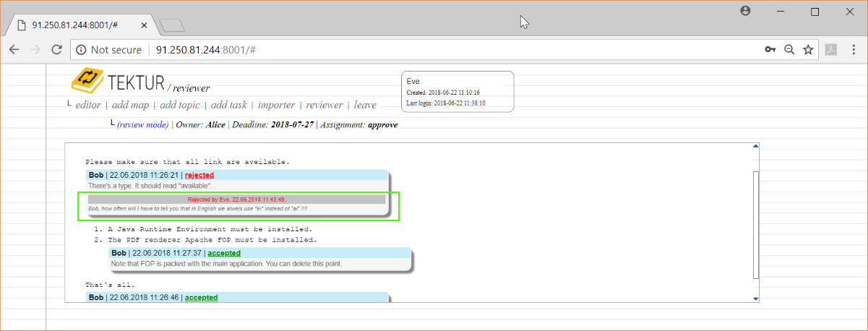Click the red rejected status link
This screenshot has height=331, width=868.
tap(199, 175)
